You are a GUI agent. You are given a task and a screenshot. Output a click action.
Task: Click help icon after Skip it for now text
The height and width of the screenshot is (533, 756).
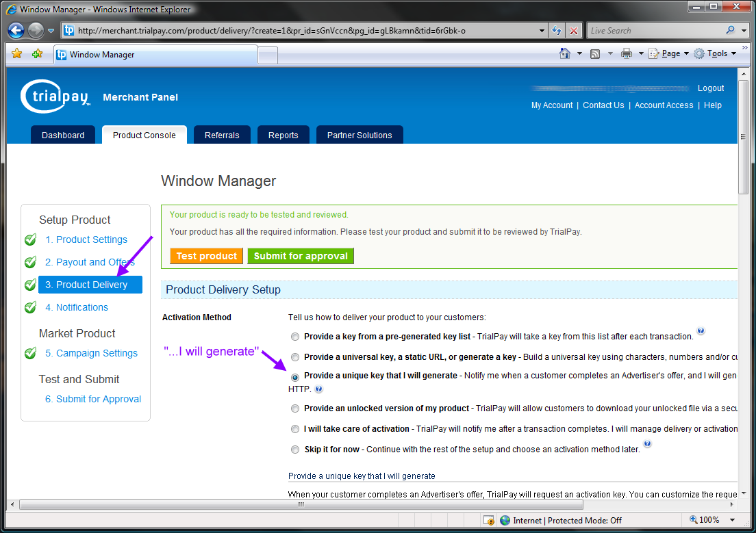click(648, 444)
